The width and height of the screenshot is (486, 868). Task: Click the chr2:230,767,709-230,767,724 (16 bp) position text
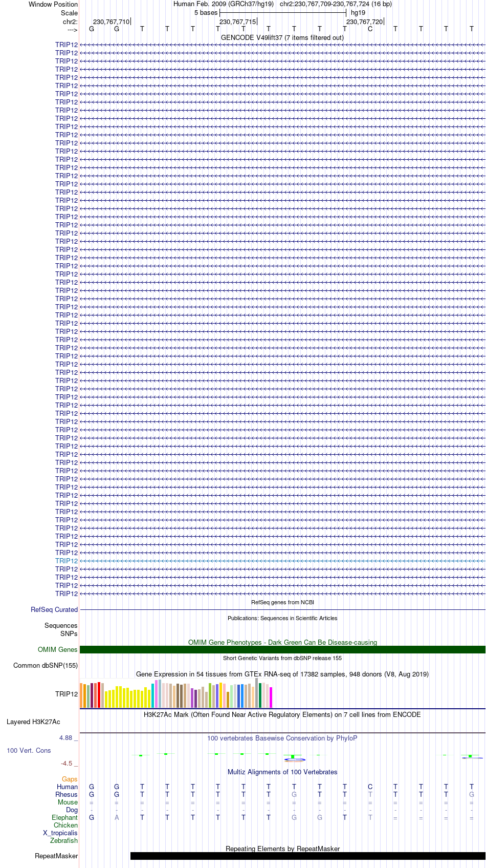336,4
